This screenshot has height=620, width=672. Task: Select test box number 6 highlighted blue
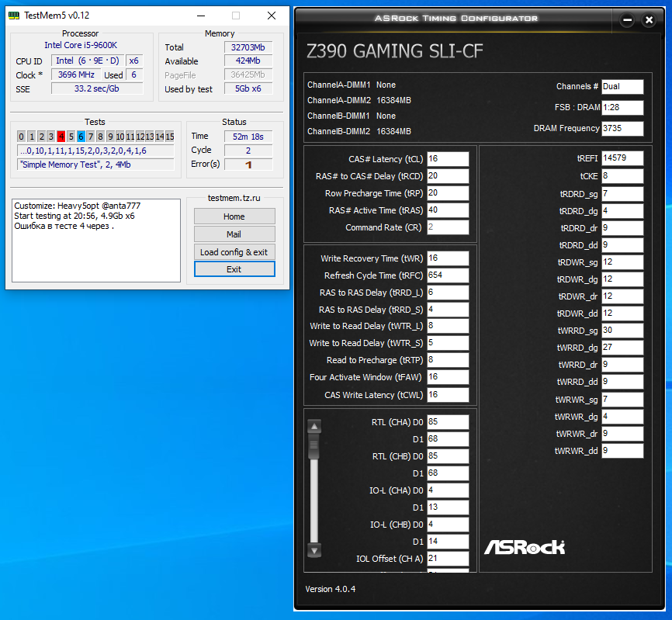tap(81, 137)
